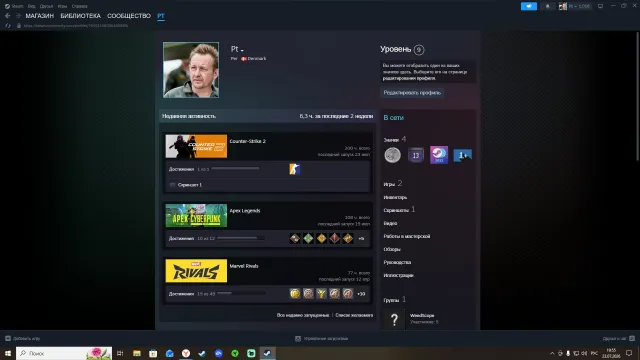Open the Руководства link
The width and height of the screenshot is (640, 360).
(x=397, y=262)
